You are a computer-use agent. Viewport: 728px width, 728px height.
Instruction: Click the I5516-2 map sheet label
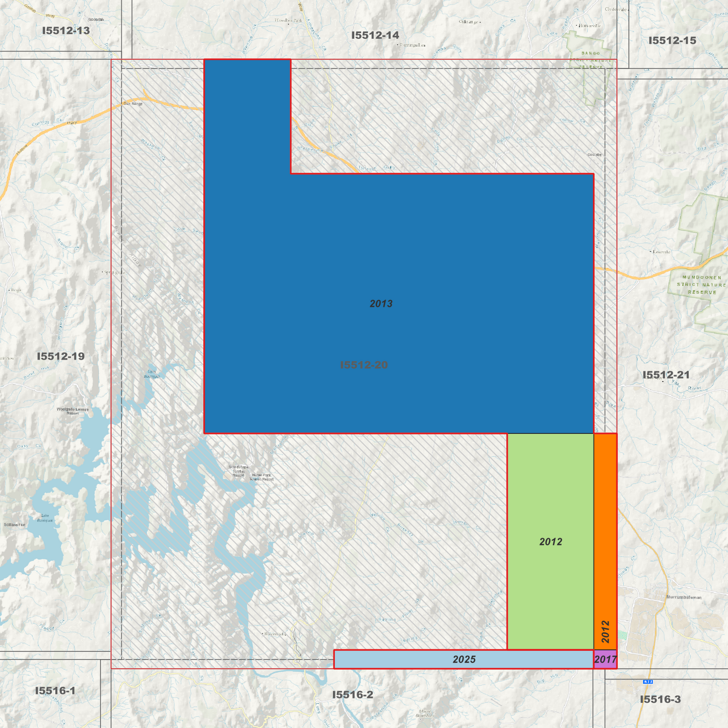tap(353, 695)
